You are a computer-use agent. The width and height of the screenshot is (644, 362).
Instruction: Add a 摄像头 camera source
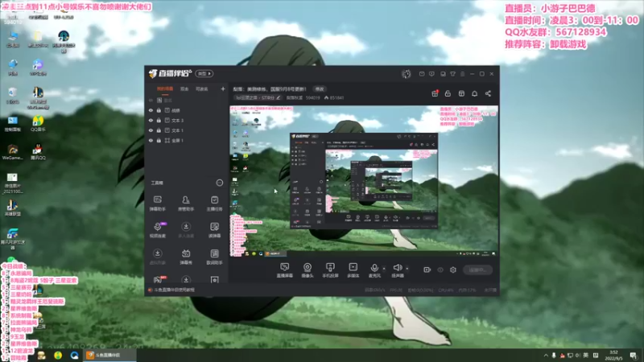pyautogui.click(x=308, y=270)
